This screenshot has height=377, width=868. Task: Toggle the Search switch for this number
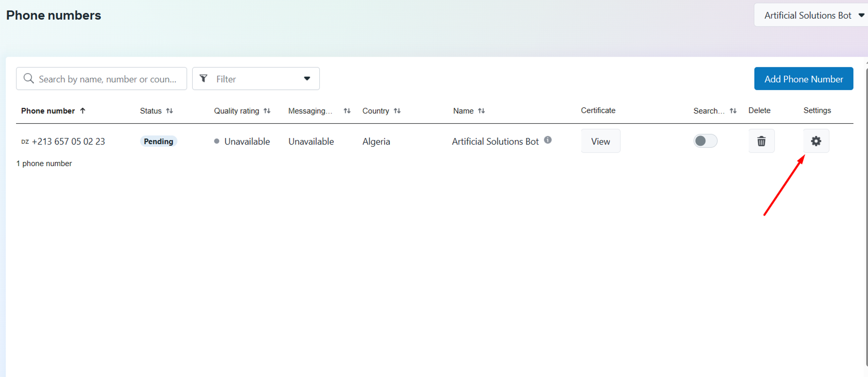(x=705, y=141)
